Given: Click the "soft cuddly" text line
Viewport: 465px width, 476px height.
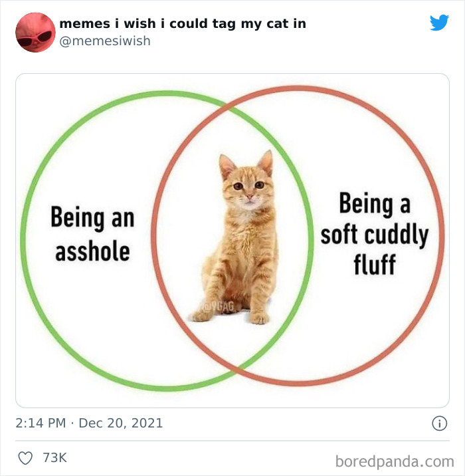Looking at the screenshot, I should (375, 235).
